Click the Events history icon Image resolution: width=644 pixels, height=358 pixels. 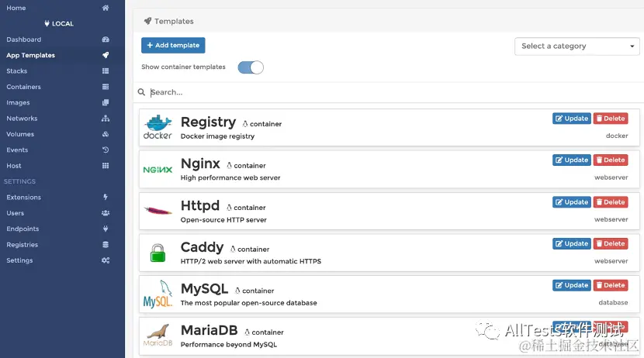click(x=106, y=150)
